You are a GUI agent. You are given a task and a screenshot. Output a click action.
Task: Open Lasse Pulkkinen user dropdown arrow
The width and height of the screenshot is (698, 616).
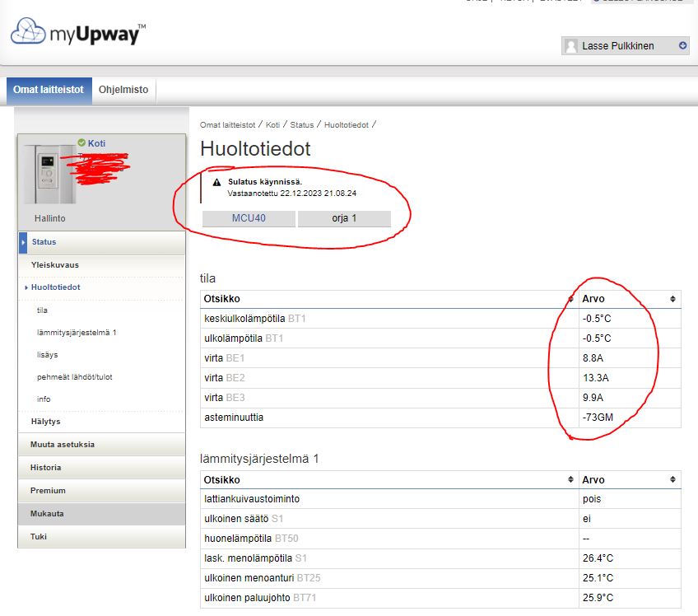tap(682, 46)
